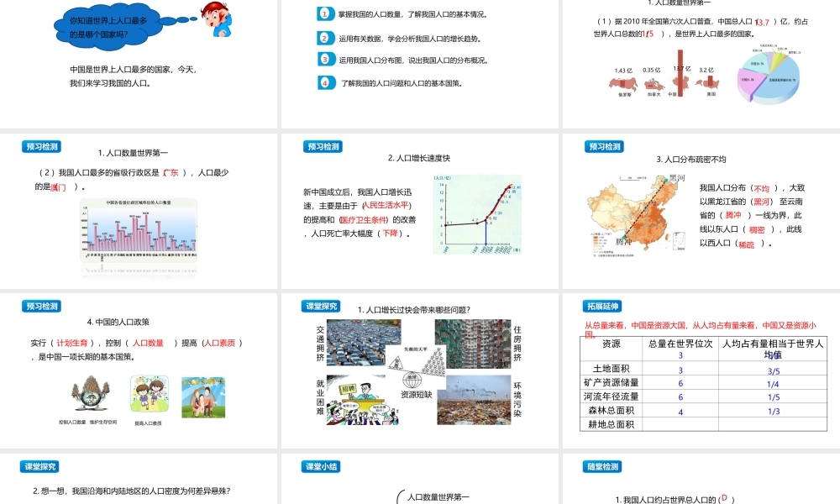This screenshot has width=840, height=504.
Task: Click the 控制人口数量 cartoon image
Action: click(x=91, y=395)
